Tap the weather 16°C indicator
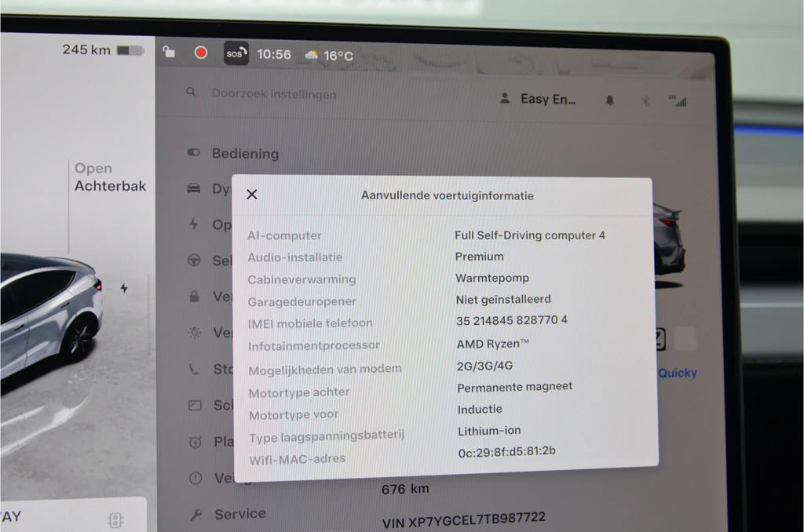 (x=329, y=56)
